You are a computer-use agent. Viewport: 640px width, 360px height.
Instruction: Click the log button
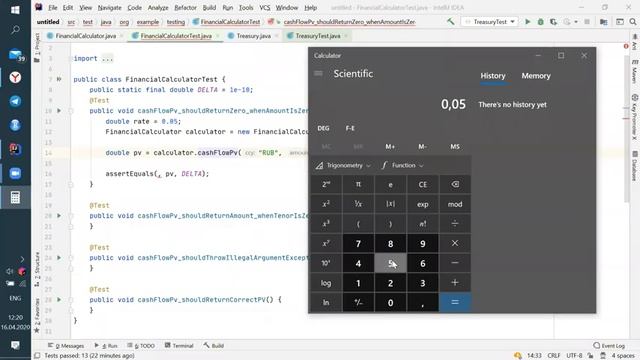pos(326,283)
